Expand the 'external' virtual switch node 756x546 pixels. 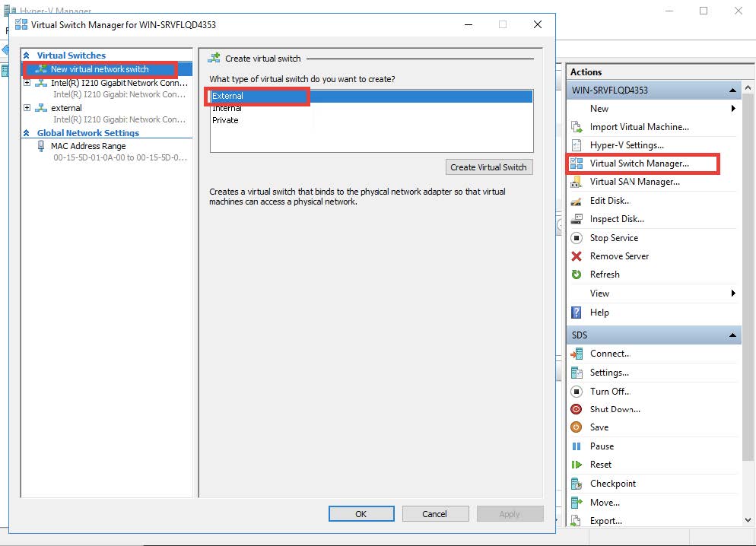point(27,108)
